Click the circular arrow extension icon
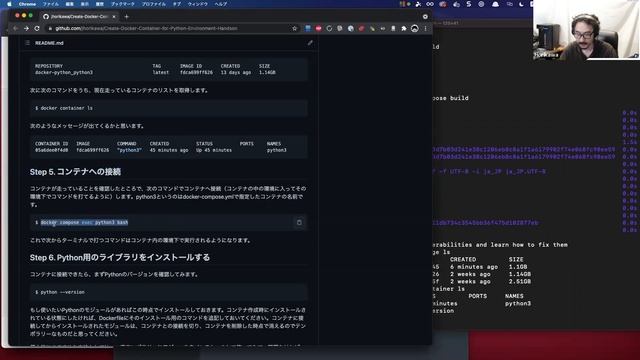 point(329,28)
